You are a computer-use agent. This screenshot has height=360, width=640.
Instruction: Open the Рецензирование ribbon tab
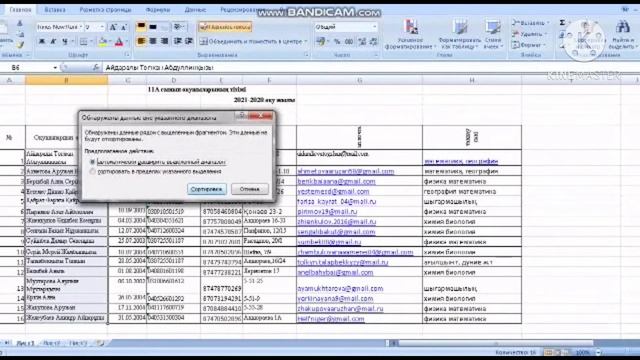point(243,9)
